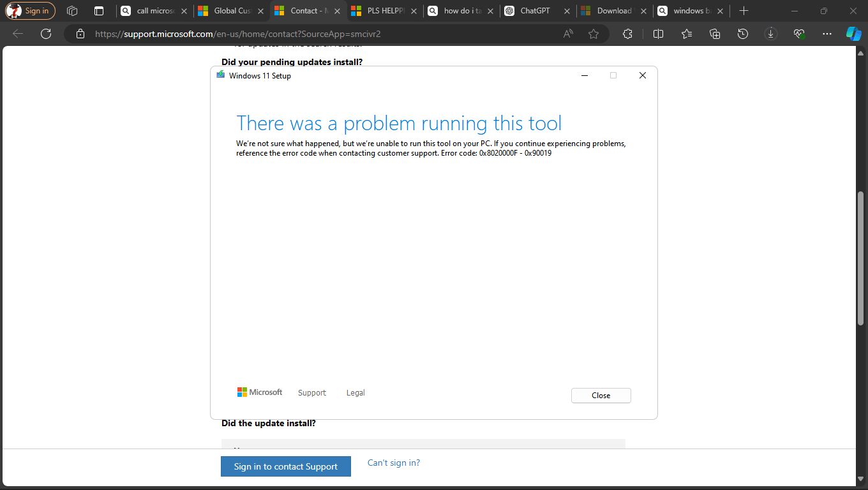
Task: Close the 'call micros' tab
Action: tap(184, 11)
